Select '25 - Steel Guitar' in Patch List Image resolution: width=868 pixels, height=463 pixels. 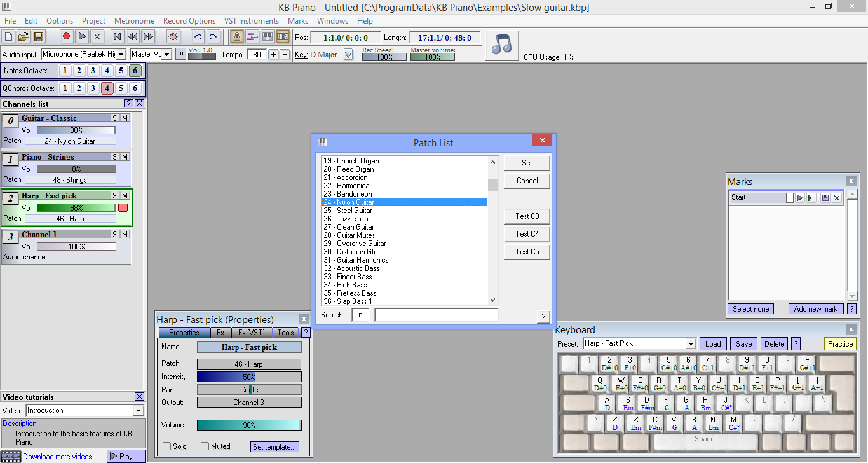click(405, 211)
